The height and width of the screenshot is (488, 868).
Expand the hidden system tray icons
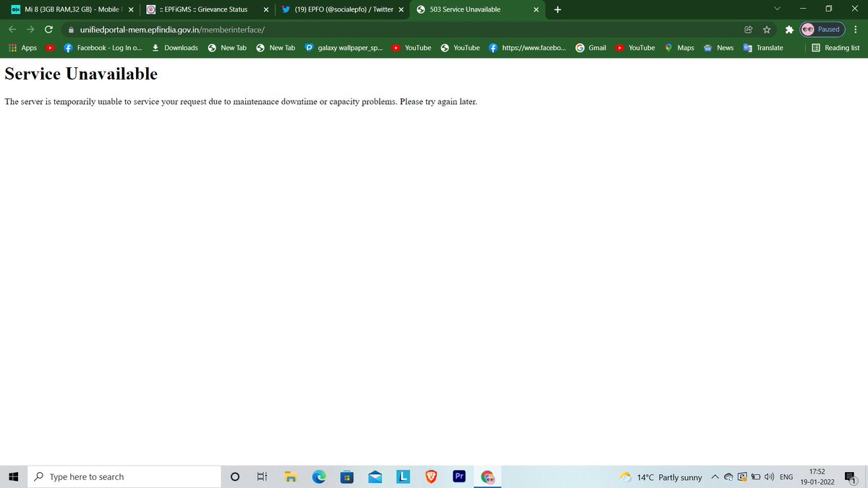pos(715,477)
